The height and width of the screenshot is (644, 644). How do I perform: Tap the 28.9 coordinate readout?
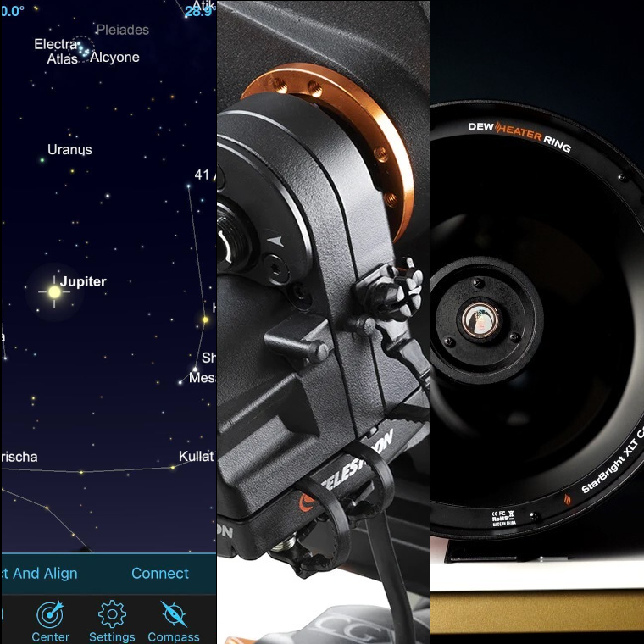point(198,11)
